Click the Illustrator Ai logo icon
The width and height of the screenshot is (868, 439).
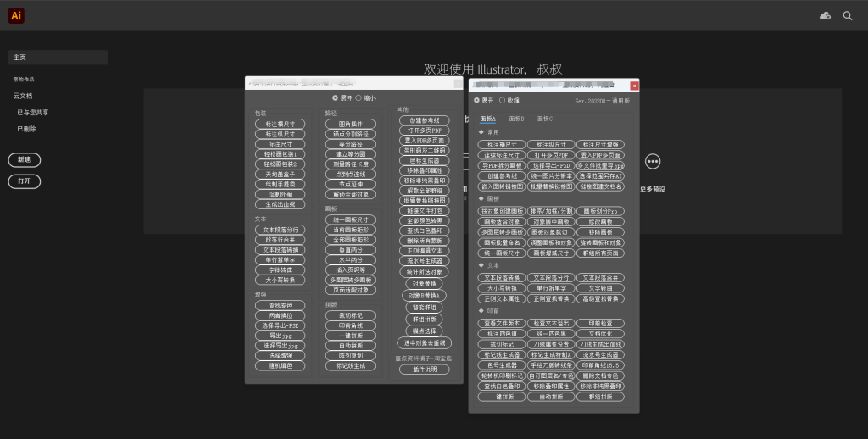click(16, 15)
